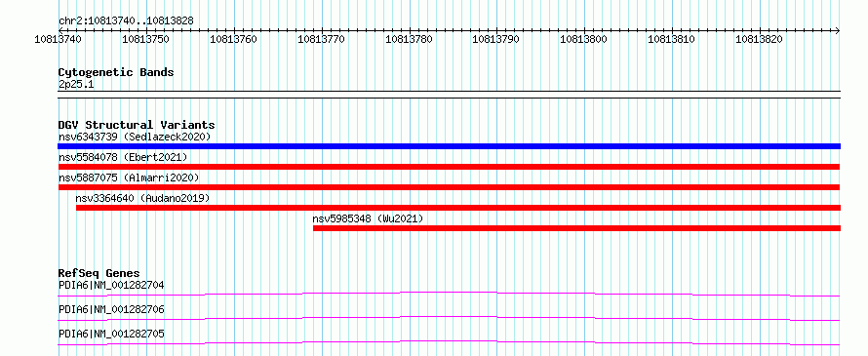Click ruler position 10813770
This screenshot has height=356, width=868.
[321, 39]
